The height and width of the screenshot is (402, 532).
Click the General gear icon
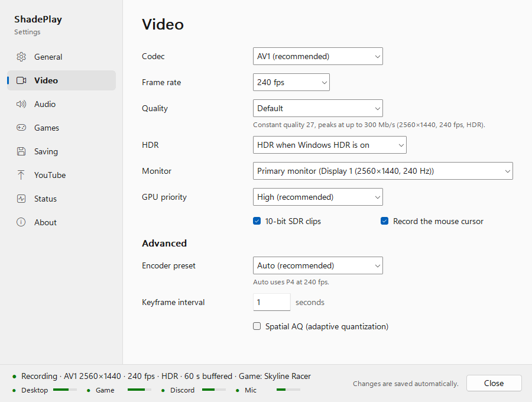[21, 57]
